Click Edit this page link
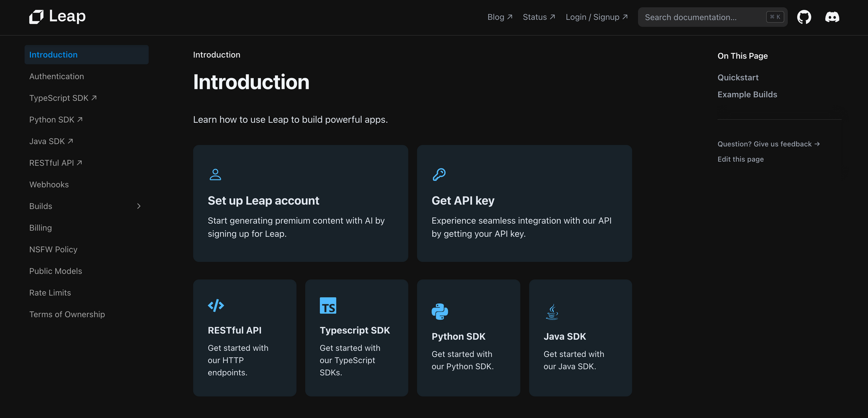This screenshot has height=418, width=868. tap(740, 159)
